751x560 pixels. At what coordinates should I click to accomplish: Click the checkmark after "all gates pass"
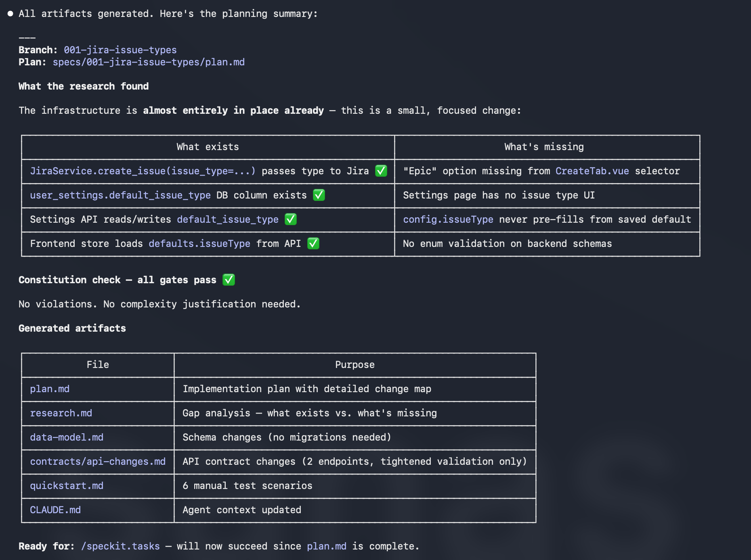[x=229, y=280]
